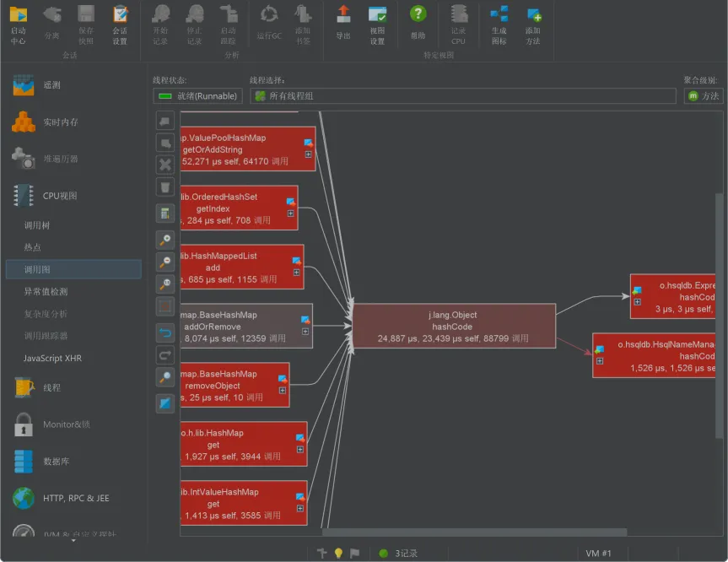
Task: Click the 分离 detach toolbar icon
Action: [52, 24]
